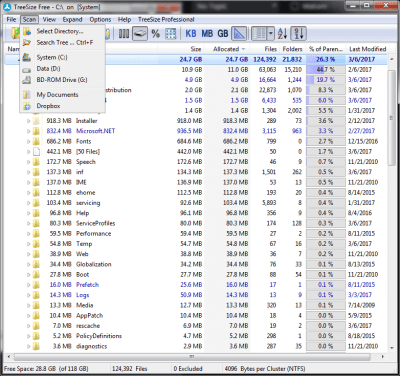Choose Select Directory from Scan menu
The image size is (400, 376).
[x=60, y=31]
